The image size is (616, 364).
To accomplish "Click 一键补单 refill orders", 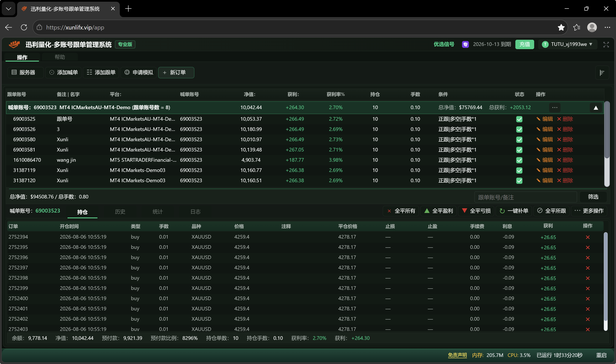I will (514, 211).
